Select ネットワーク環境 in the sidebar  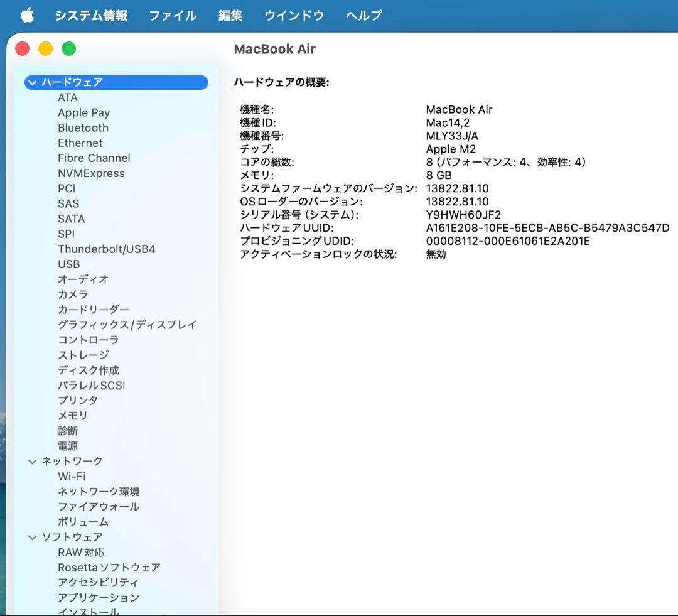pyautogui.click(x=99, y=492)
